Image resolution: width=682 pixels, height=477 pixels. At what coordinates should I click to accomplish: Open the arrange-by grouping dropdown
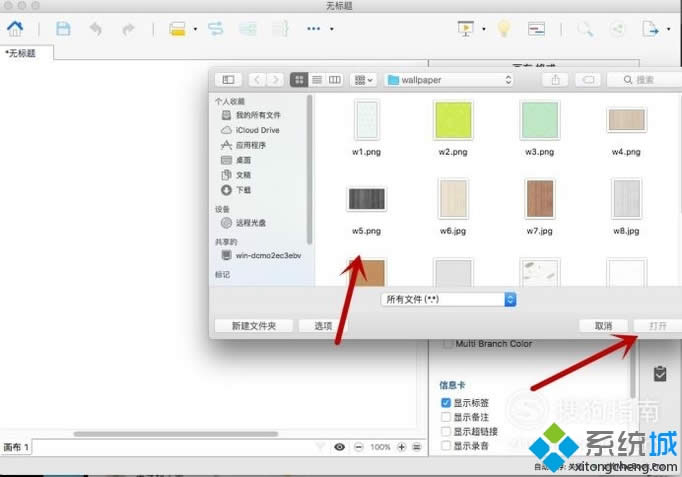pyautogui.click(x=364, y=80)
